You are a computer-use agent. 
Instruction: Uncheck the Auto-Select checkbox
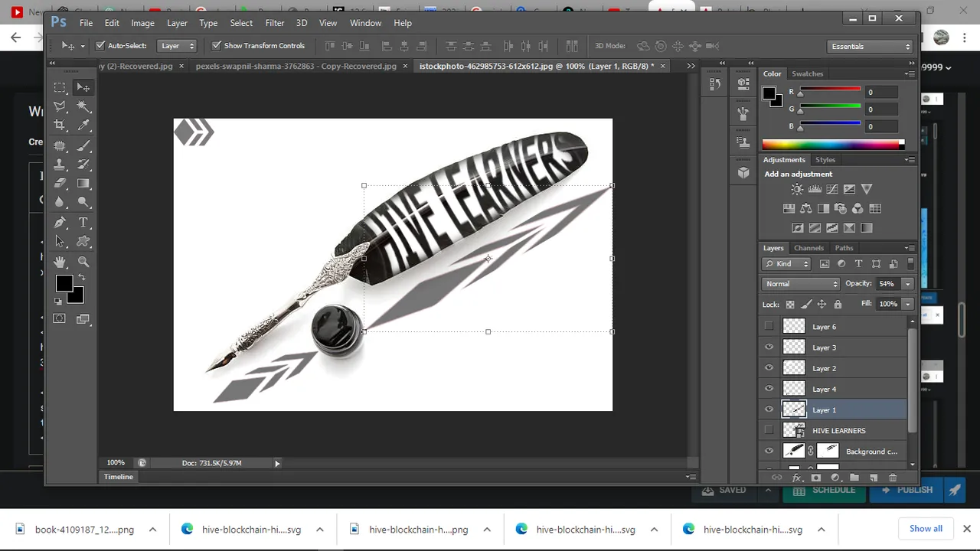pyautogui.click(x=100, y=46)
